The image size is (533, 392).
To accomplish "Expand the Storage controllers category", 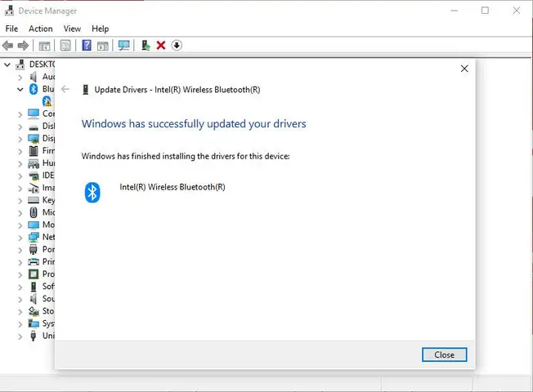I will 20,312.
